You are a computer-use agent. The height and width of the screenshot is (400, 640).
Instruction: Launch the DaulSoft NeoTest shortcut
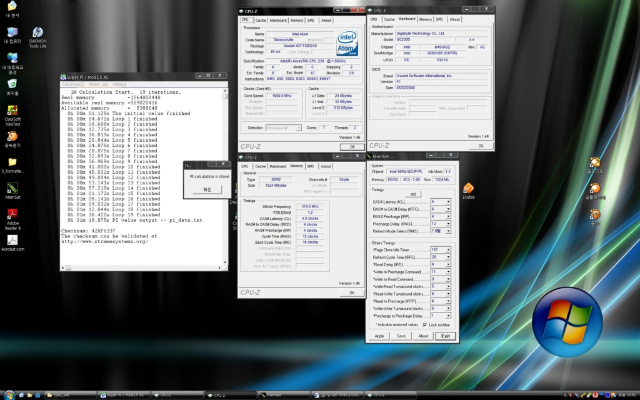click(x=12, y=115)
